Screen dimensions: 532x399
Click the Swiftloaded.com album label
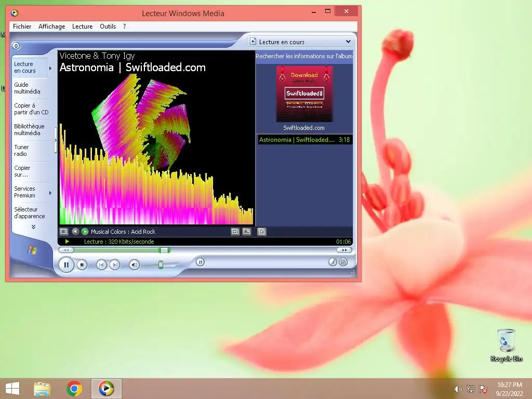coord(303,128)
